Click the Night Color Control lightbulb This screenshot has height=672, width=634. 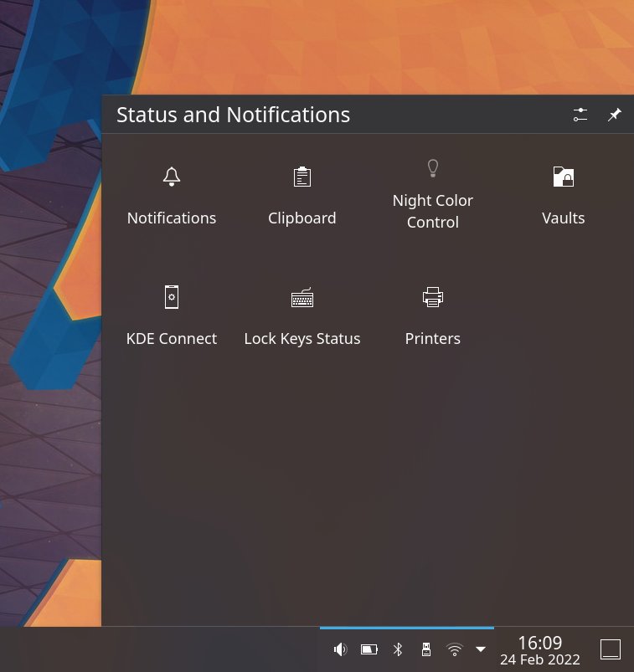(x=433, y=168)
